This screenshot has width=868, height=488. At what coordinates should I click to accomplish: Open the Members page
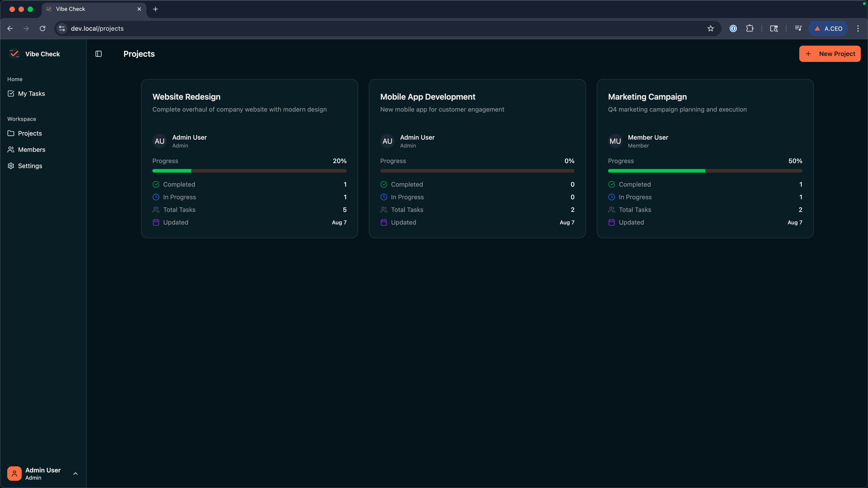[x=43, y=150]
